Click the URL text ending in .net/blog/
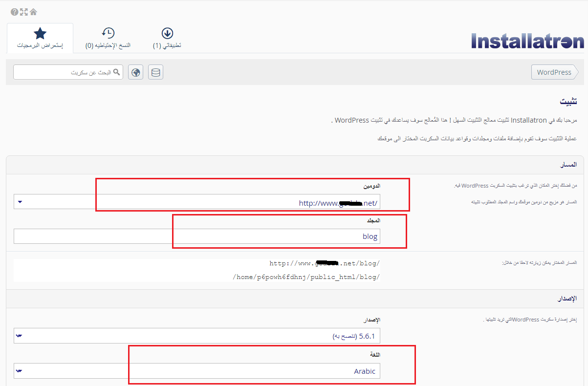The image size is (588, 386). point(325,263)
